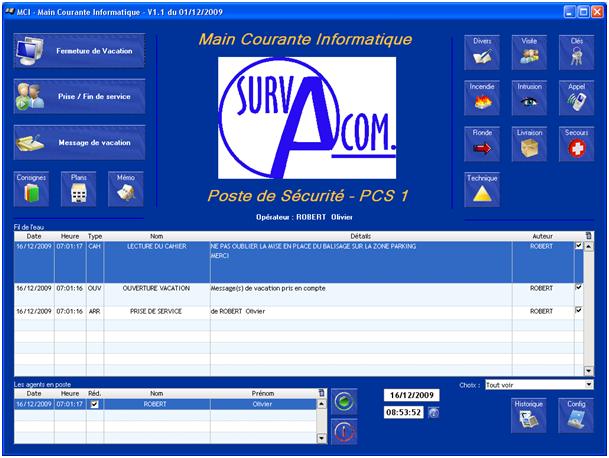Click the small clock icon beside the time
This screenshot has width=609, height=458.
[434, 413]
